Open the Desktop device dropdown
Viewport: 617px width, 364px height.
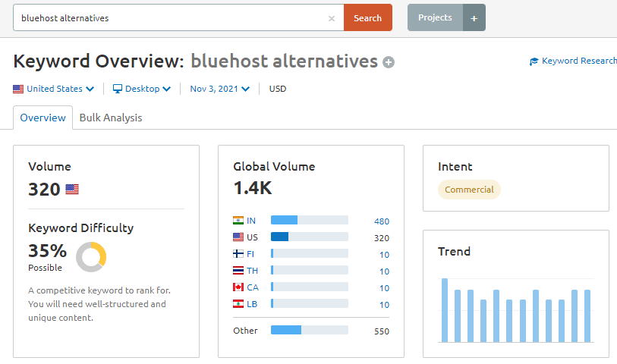(142, 89)
